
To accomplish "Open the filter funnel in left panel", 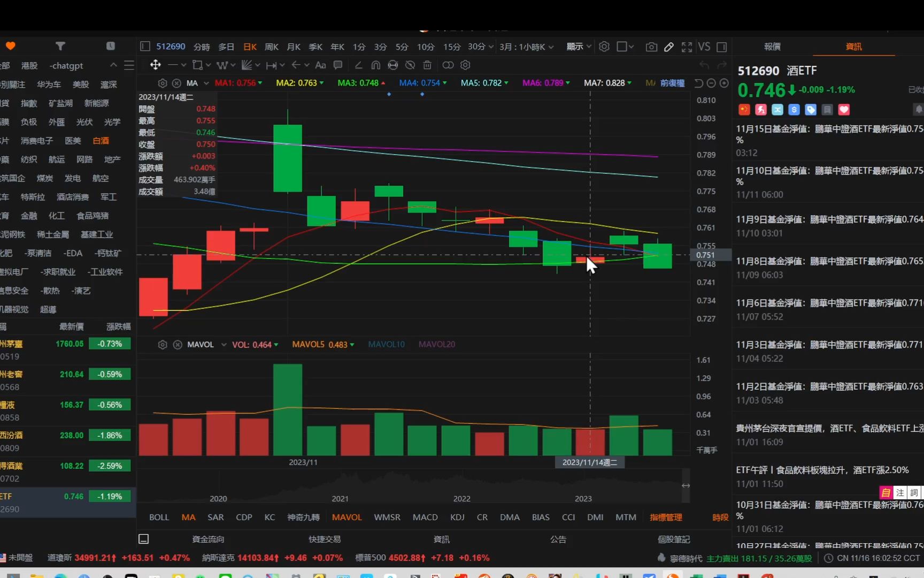I will click(60, 46).
